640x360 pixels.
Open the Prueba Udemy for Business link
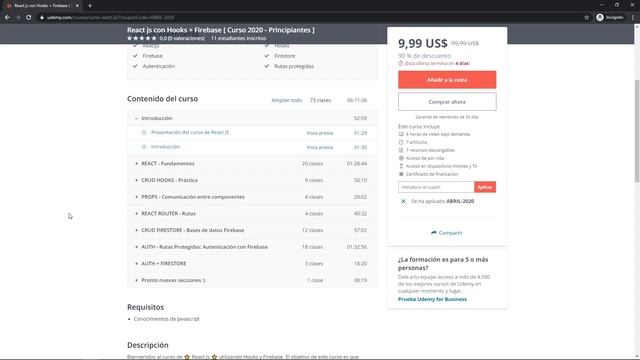pyautogui.click(x=432, y=299)
